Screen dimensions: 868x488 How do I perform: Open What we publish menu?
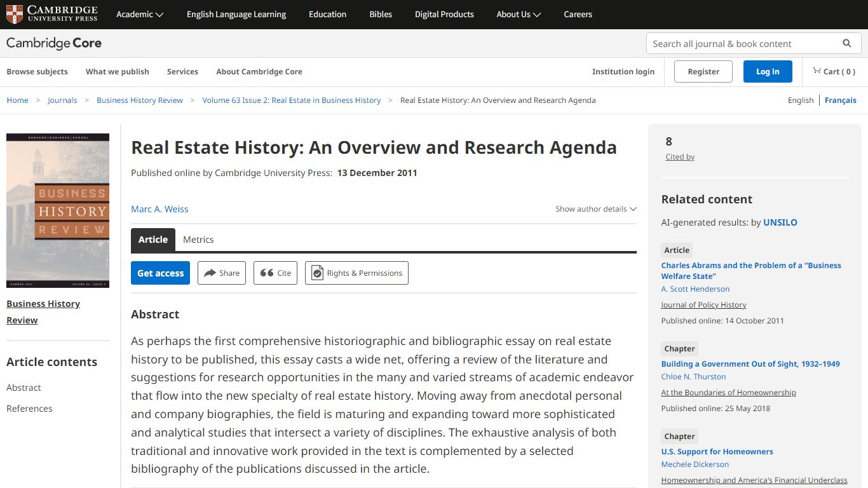[118, 72]
